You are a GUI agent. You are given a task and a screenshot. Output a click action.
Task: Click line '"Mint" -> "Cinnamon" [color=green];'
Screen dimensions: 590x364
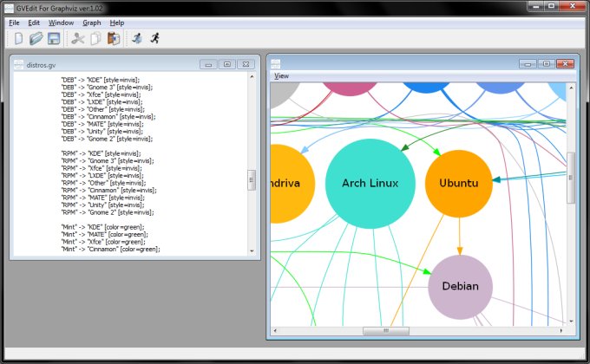point(110,249)
